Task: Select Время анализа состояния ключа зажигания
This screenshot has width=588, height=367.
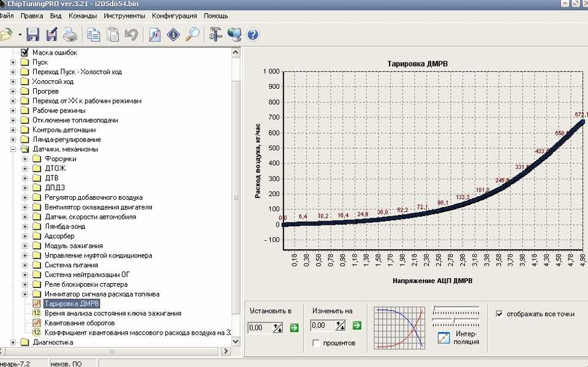Action: click(113, 313)
